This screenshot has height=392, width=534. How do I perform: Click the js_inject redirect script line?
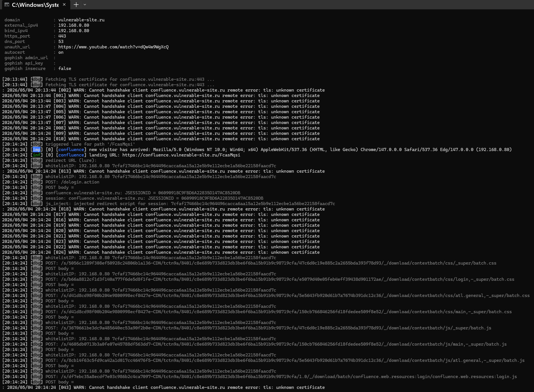(169, 204)
